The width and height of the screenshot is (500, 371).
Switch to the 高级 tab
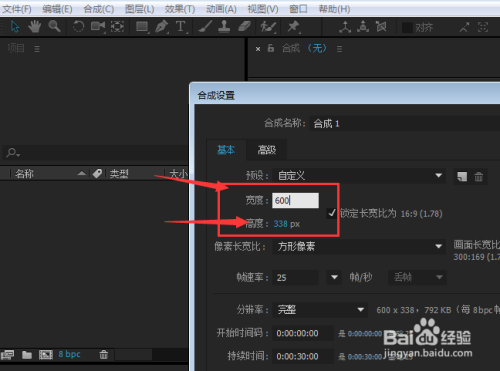[x=267, y=150]
